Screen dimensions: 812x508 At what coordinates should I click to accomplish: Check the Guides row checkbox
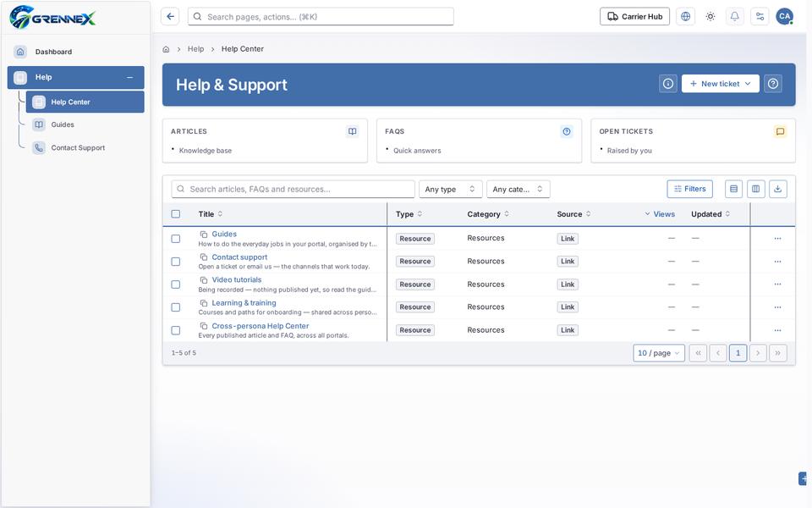(176, 239)
